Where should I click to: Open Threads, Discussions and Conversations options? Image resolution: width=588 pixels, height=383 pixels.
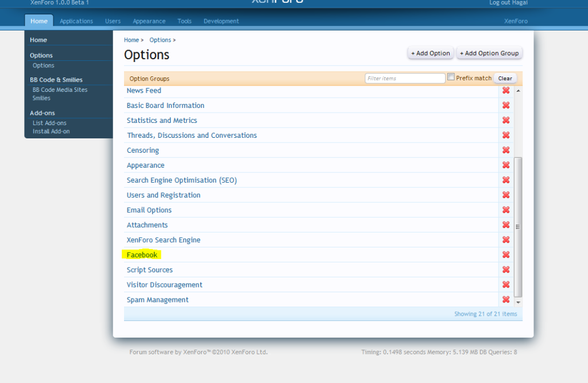(192, 136)
